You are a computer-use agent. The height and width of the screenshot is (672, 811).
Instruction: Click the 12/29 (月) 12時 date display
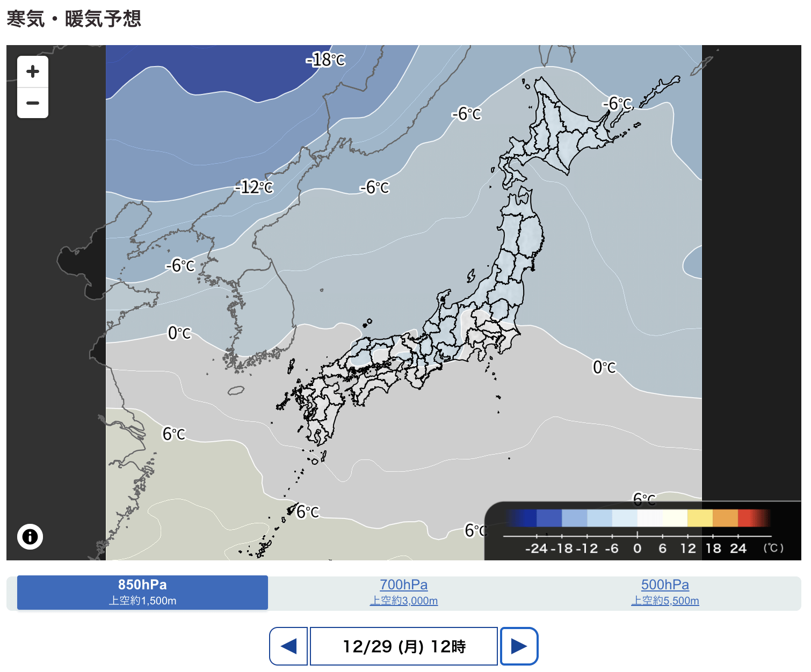(404, 646)
